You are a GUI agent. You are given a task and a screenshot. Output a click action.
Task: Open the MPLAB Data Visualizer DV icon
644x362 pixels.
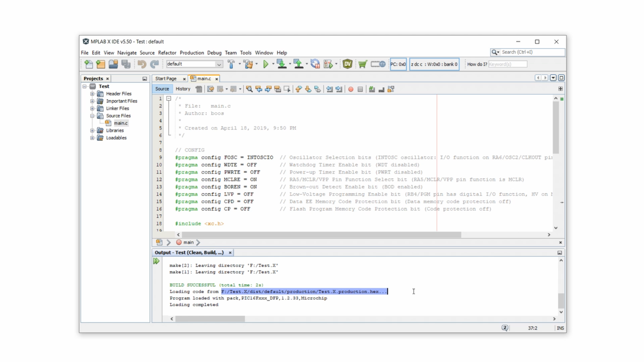click(x=347, y=64)
